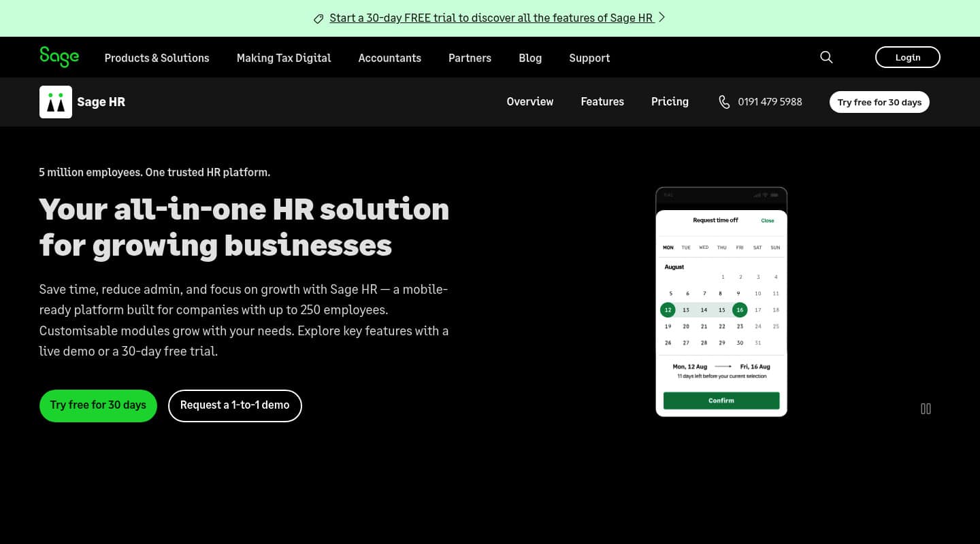Open the Partners menu item

tap(470, 58)
